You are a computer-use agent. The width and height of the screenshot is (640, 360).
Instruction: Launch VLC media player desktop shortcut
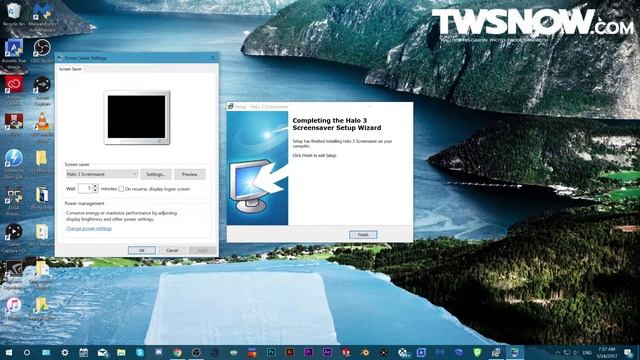pos(42,127)
